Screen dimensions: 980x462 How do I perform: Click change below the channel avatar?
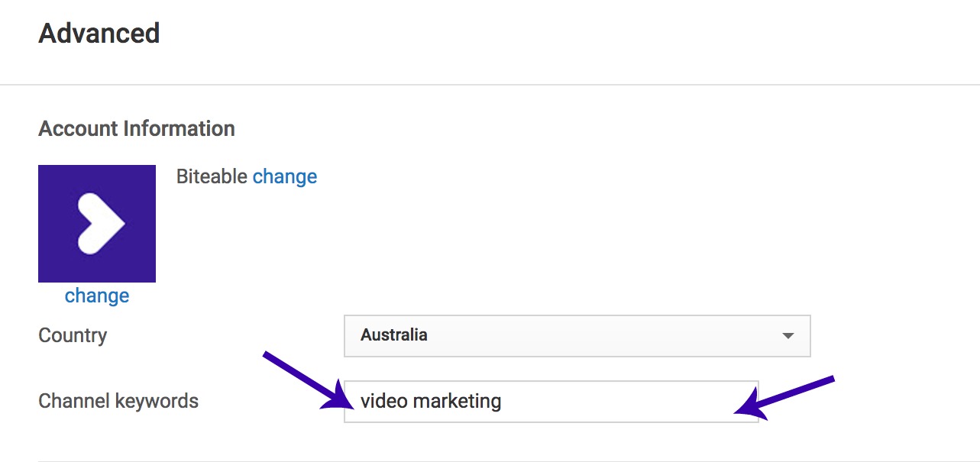[x=96, y=296]
